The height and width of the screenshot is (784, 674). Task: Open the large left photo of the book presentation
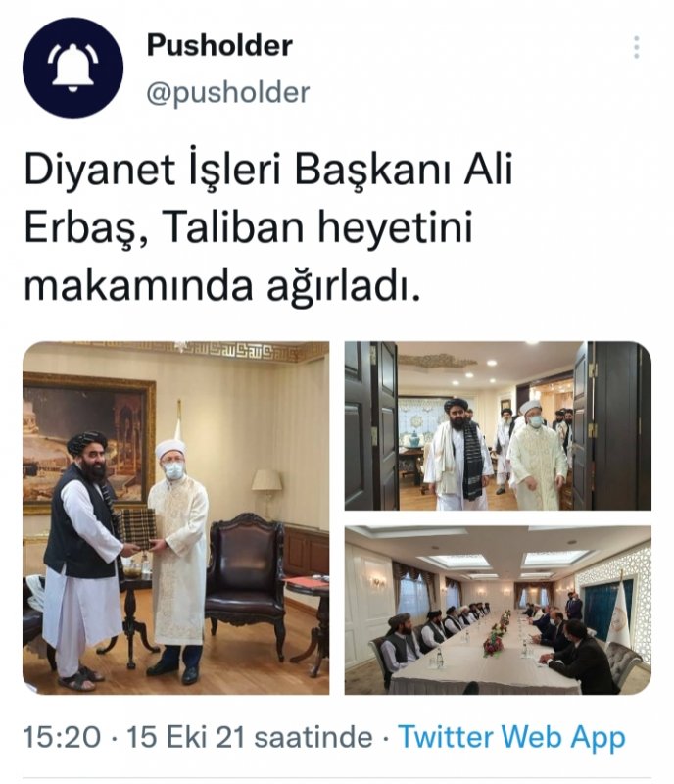coord(176,518)
